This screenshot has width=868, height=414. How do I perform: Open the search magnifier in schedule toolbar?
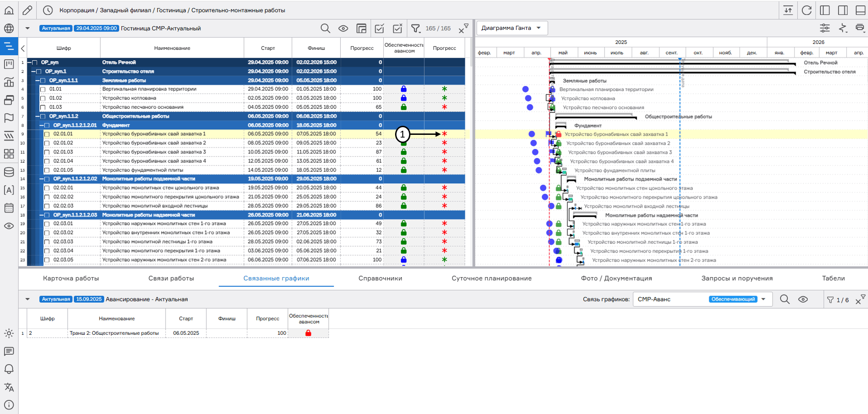(325, 29)
